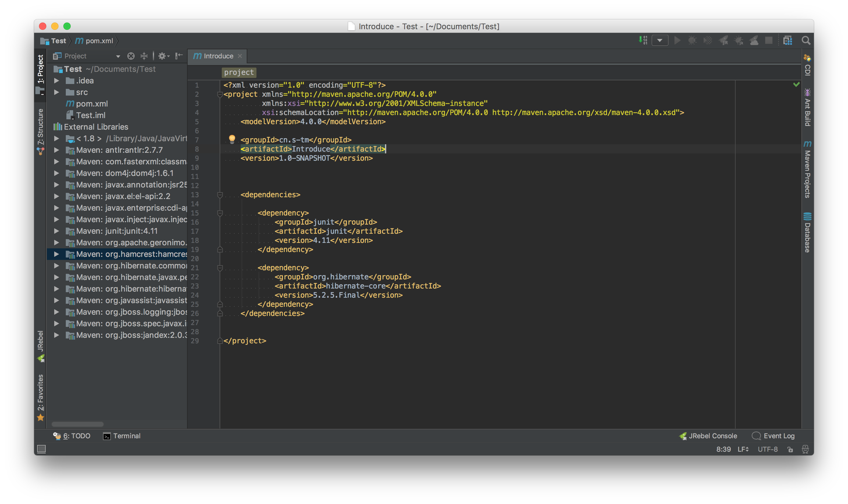Expand Maven: org.hamcrest library node
The image size is (848, 504).
tap(57, 254)
